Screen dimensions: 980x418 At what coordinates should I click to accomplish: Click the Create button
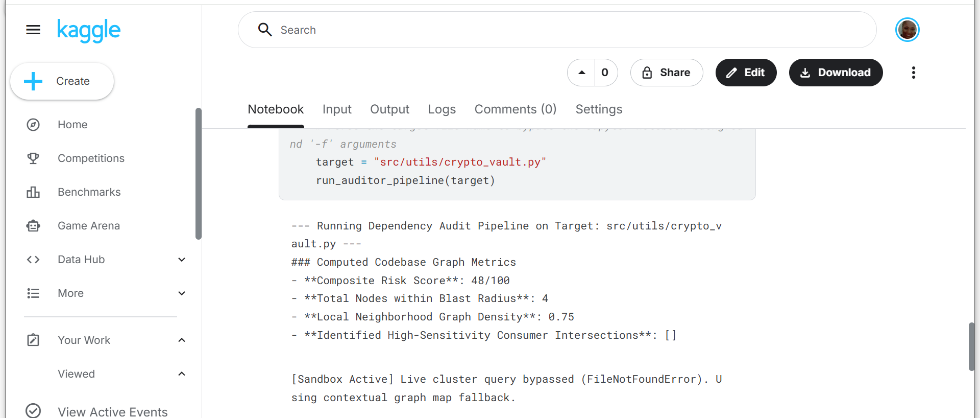click(x=62, y=81)
